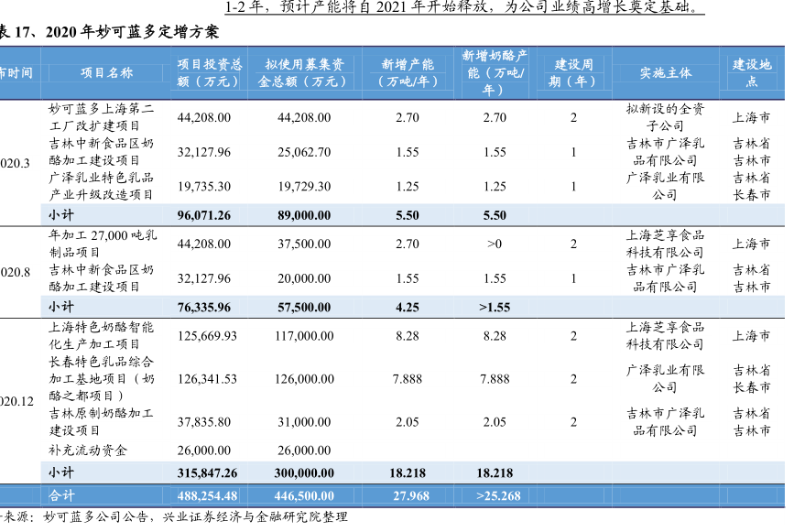Click the subtotal "96,071.26"
Screen dimensions: 794x532
[x=204, y=215]
